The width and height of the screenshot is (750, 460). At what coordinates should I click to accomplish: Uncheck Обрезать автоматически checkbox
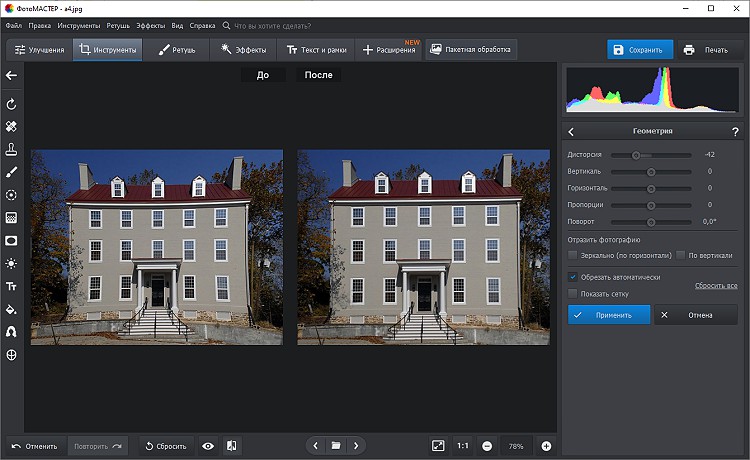point(573,277)
